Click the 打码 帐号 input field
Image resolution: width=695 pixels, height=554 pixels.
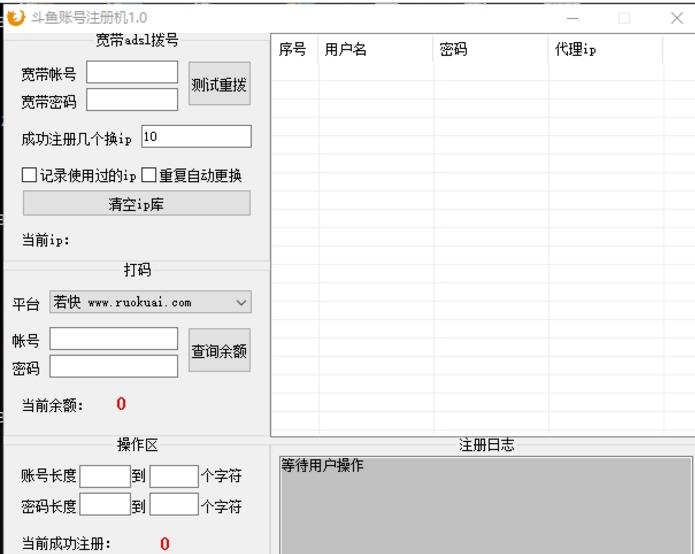tap(114, 339)
